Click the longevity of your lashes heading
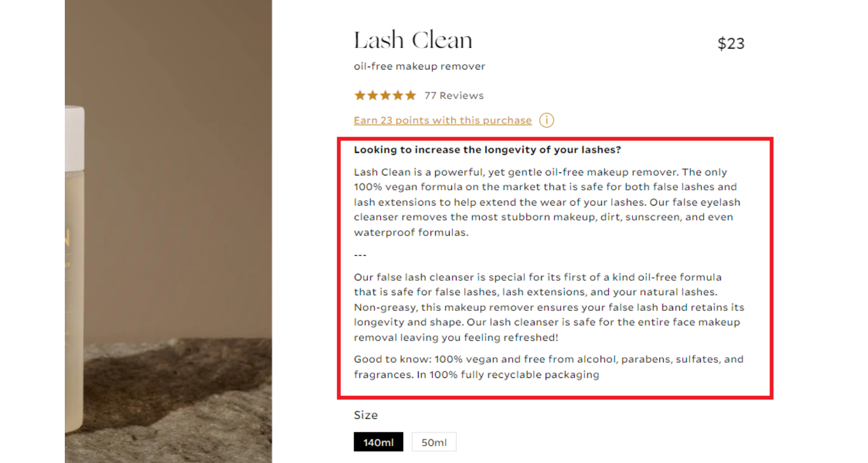 tap(487, 150)
